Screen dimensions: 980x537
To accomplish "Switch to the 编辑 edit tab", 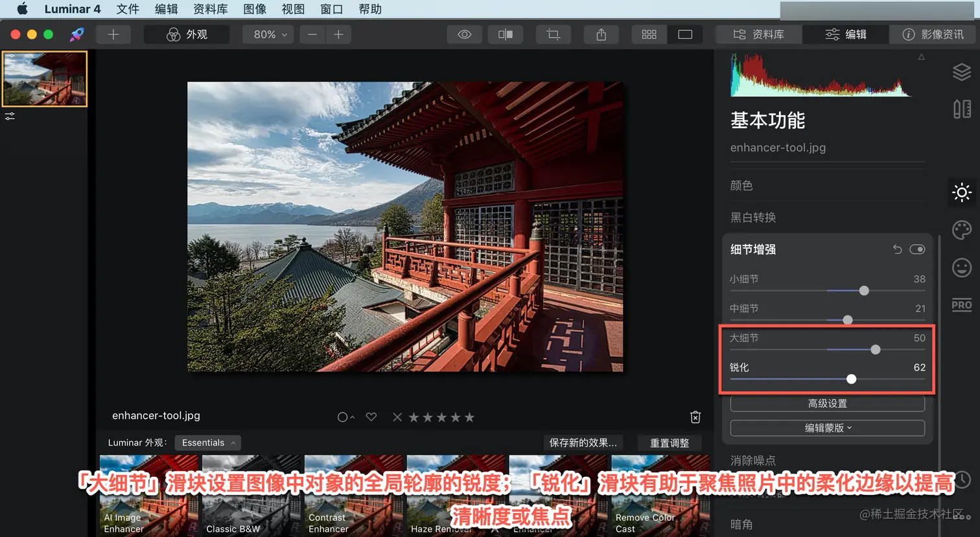I will click(846, 34).
